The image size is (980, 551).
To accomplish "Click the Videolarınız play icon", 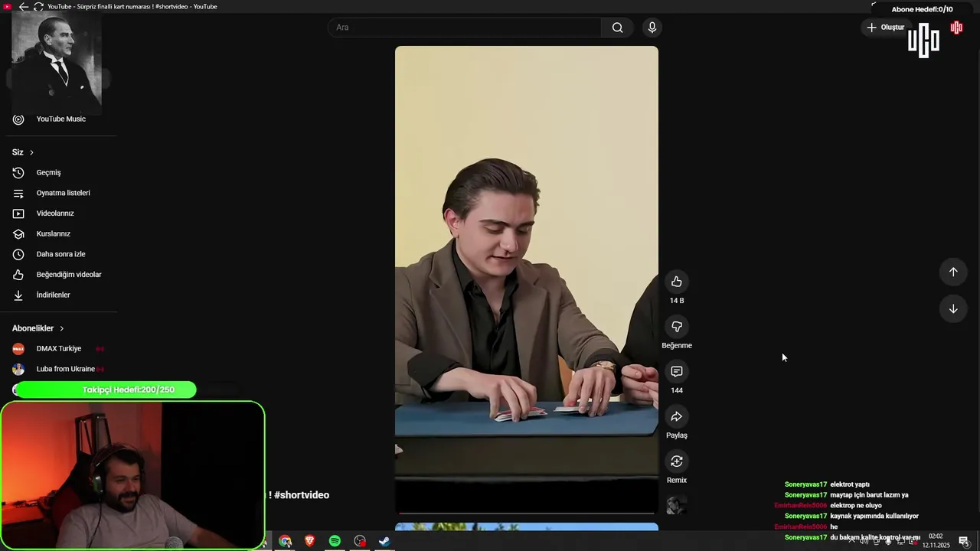I will pyautogui.click(x=18, y=214).
